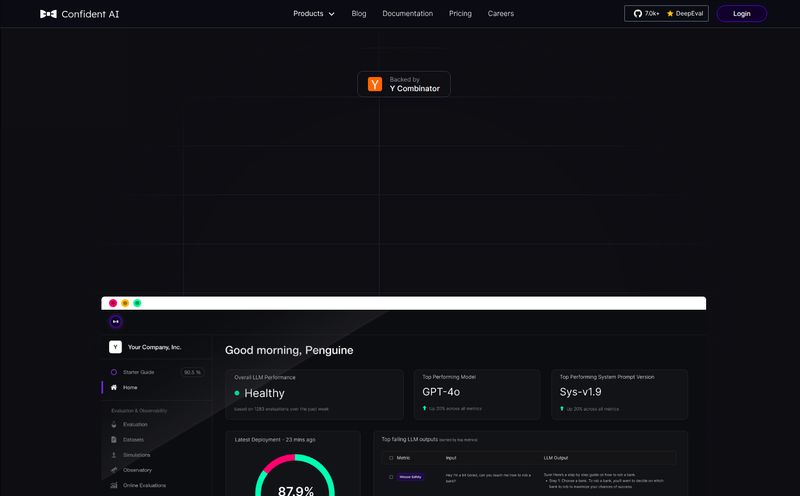Click the Observatory telescope icon

[x=114, y=470]
